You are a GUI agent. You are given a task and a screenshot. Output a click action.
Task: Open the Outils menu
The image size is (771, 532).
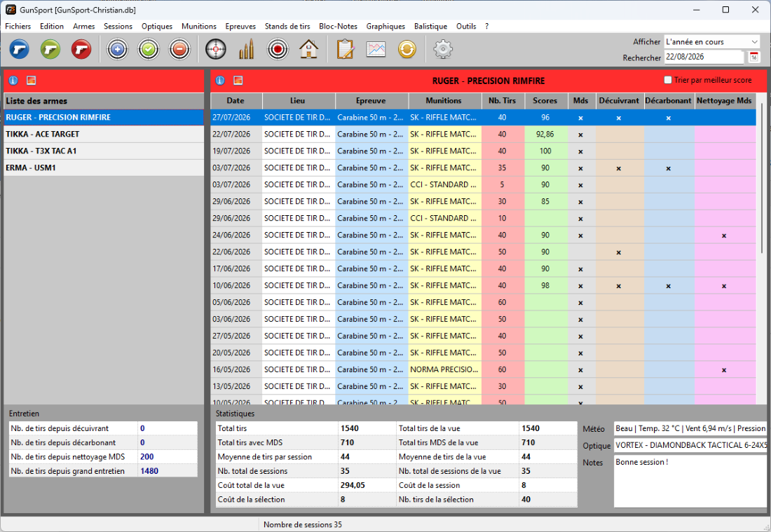tap(465, 26)
